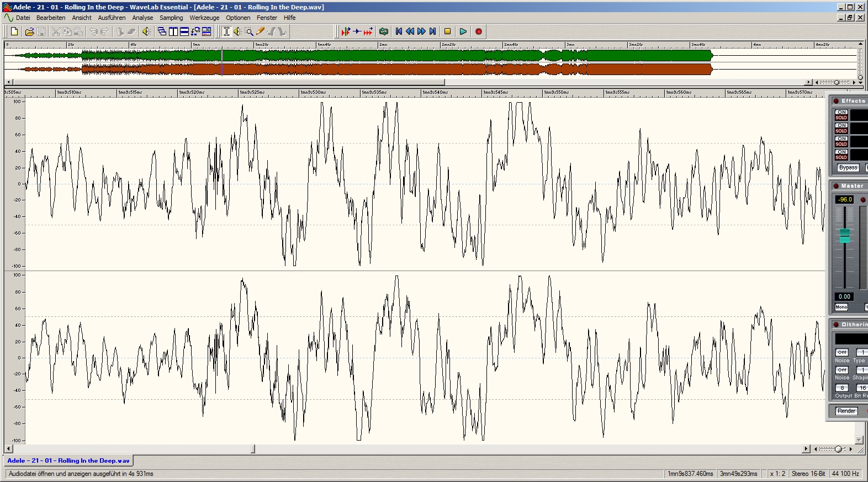The height and width of the screenshot is (482, 868).
Task: Toggle the green Loop playback icon
Action: [x=383, y=31]
